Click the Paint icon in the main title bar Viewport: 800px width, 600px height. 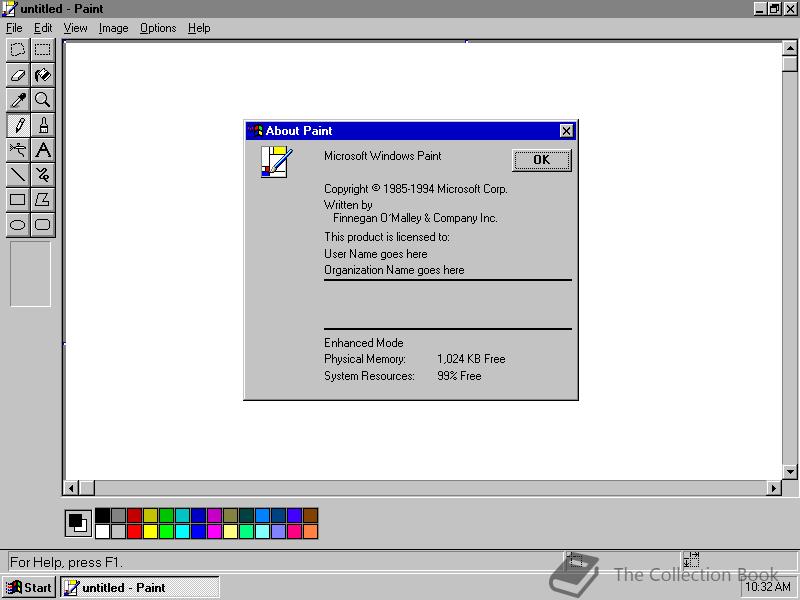point(9,9)
